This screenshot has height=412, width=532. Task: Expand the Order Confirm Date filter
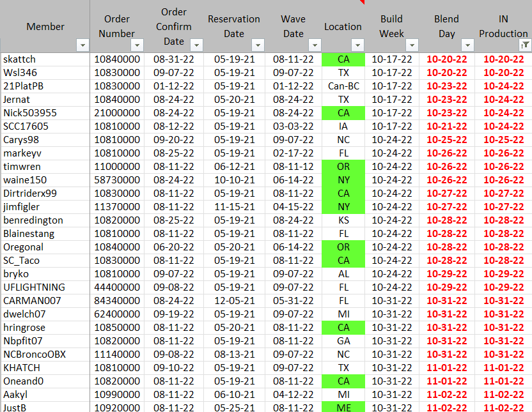click(197, 45)
